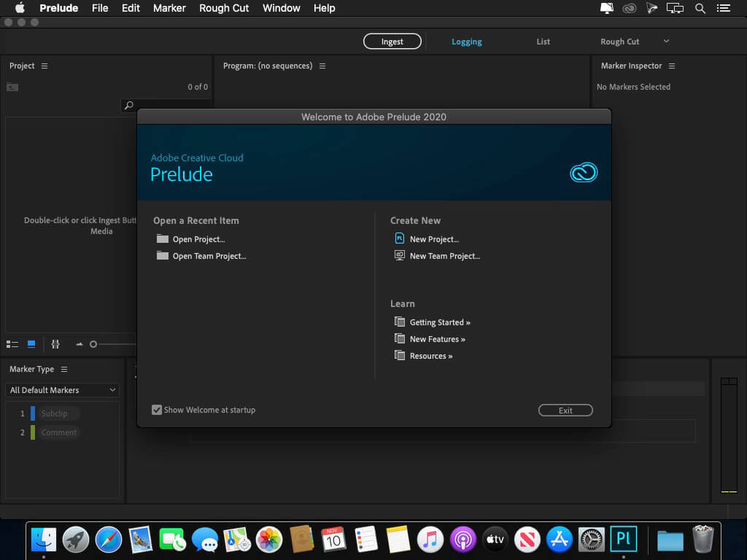Click the Ingest button in top bar
This screenshot has width=747, height=560.
[392, 42]
